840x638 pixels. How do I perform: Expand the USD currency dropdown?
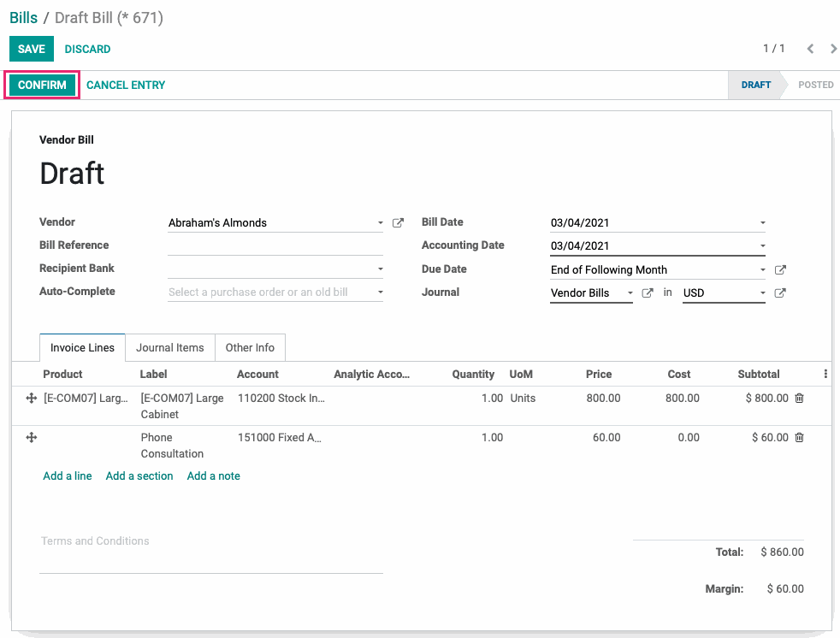pos(762,293)
